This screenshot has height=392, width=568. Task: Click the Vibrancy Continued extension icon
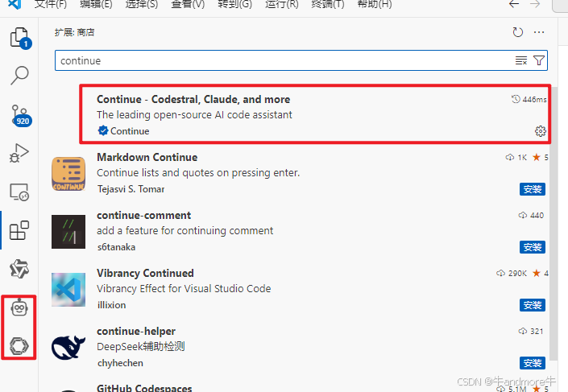(x=68, y=290)
